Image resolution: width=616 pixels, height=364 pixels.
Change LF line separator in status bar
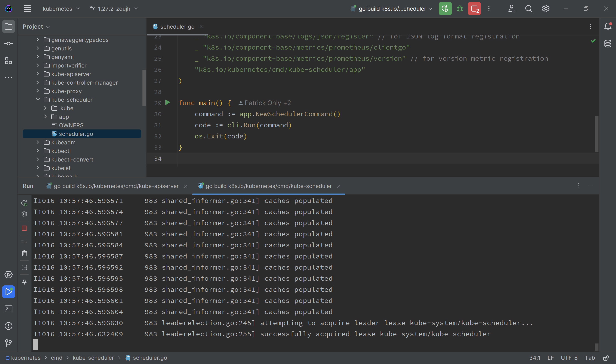(551, 358)
